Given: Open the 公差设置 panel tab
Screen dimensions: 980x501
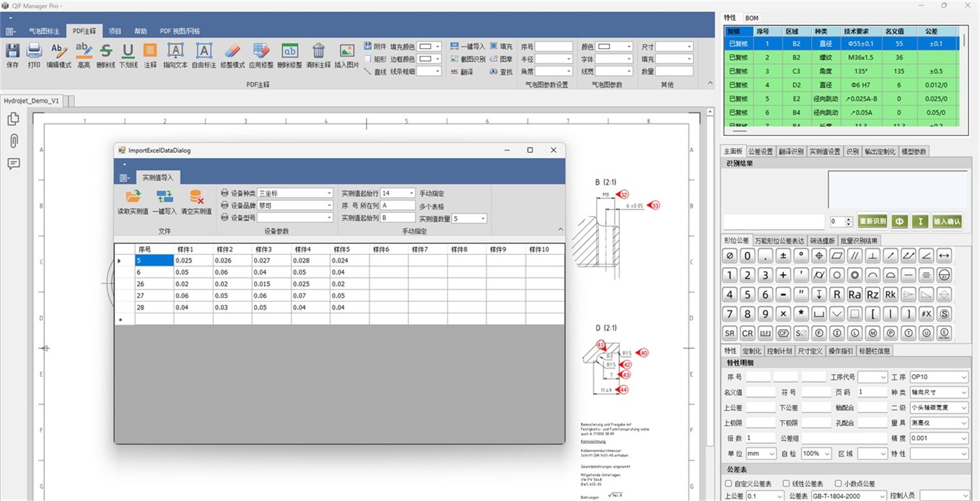Looking at the screenshot, I should (760, 152).
